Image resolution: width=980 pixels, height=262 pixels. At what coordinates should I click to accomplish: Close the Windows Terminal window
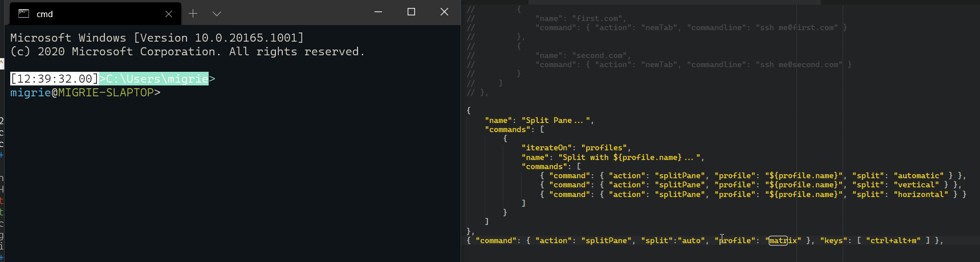(x=445, y=12)
